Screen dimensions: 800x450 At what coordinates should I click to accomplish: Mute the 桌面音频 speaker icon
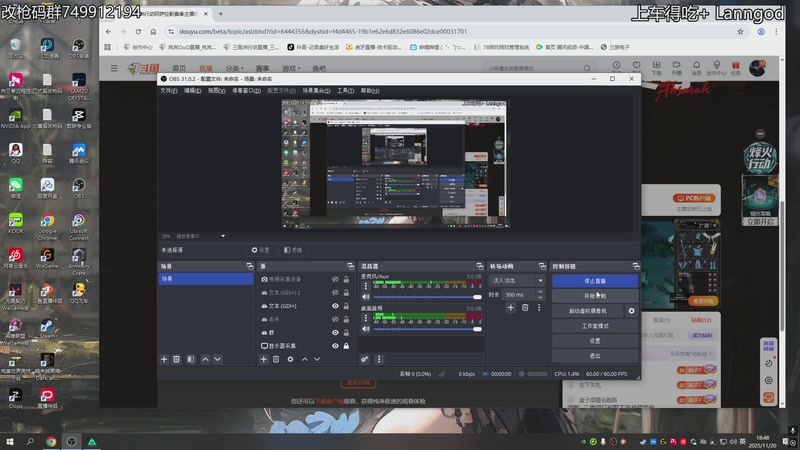tap(365, 329)
